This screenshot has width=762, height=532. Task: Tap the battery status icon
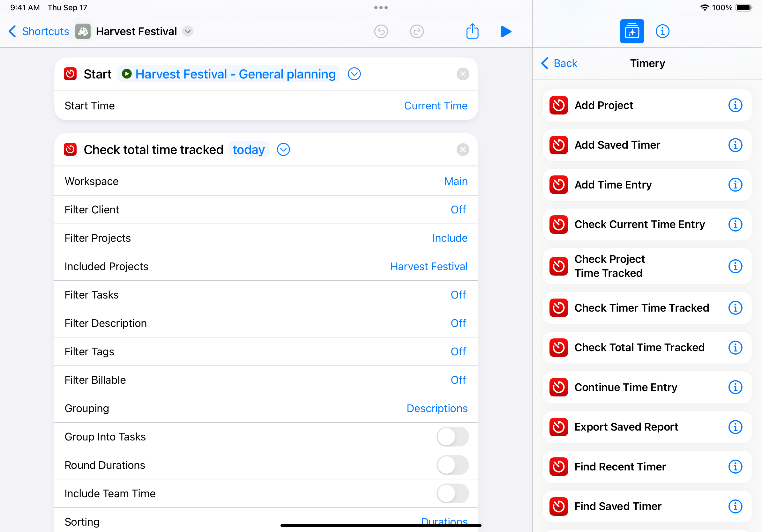pyautogui.click(x=744, y=8)
